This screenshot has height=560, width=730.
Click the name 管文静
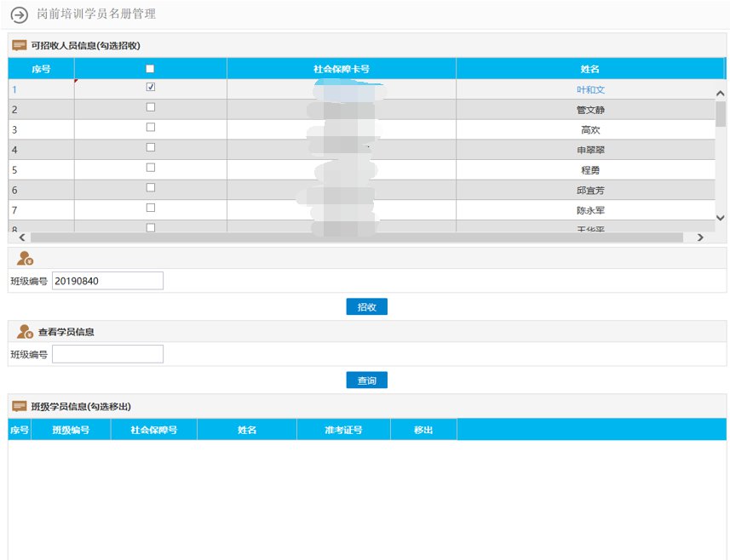point(590,110)
